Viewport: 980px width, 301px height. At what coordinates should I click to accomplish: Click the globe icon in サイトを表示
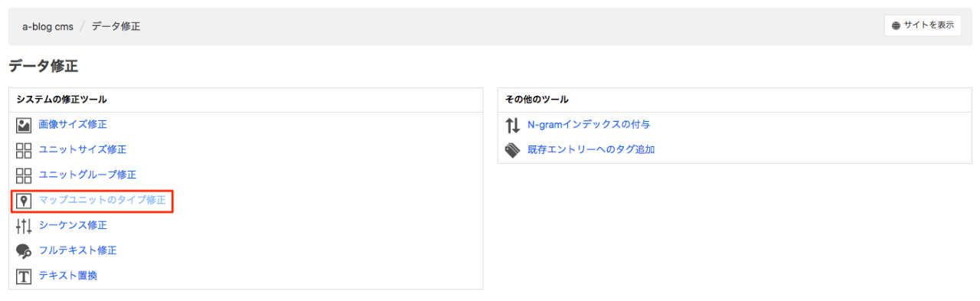click(897, 25)
